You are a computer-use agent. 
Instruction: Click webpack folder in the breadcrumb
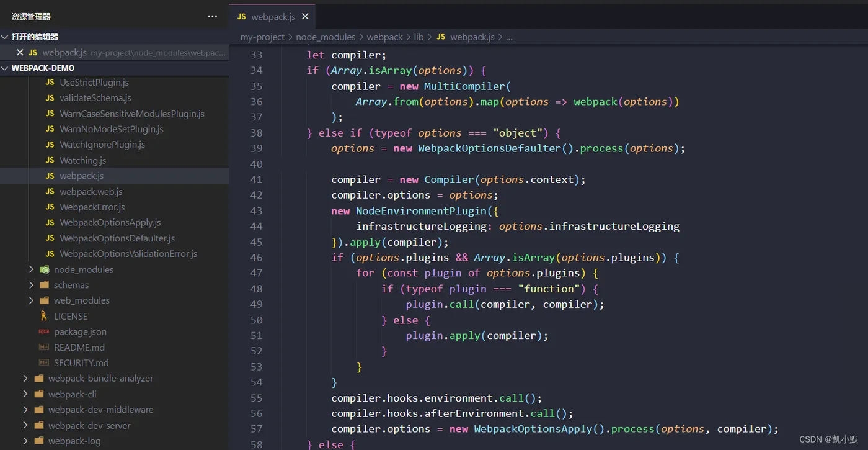click(384, 37)
